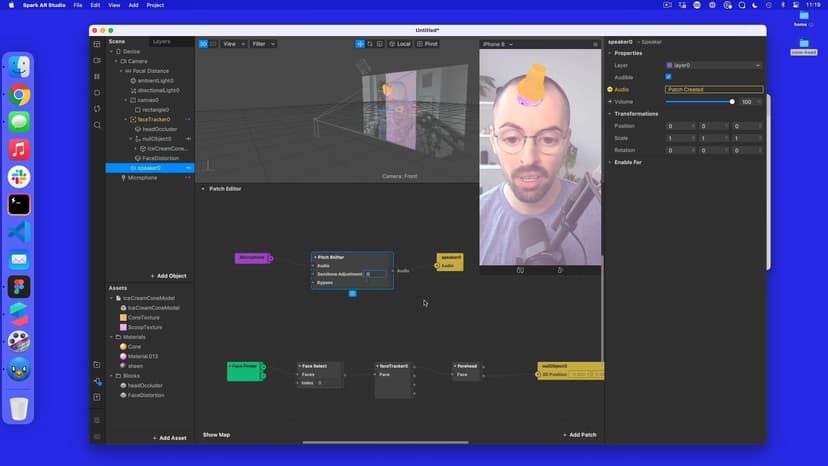828x466 pixels.
Task: Open the File menu
Action: click(x=78, y=5)
